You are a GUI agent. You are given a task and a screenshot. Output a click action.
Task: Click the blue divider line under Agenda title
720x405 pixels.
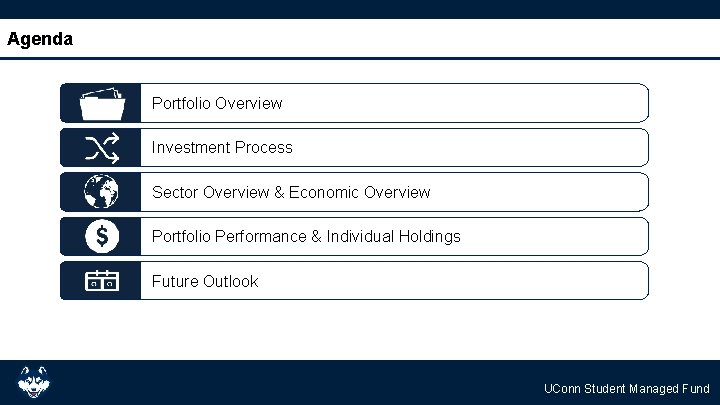pos(360,58)
